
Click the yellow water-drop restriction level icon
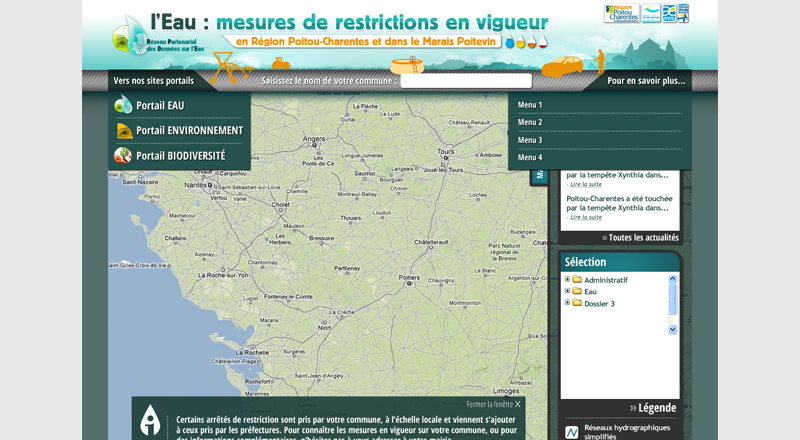(x=521, y=42)
